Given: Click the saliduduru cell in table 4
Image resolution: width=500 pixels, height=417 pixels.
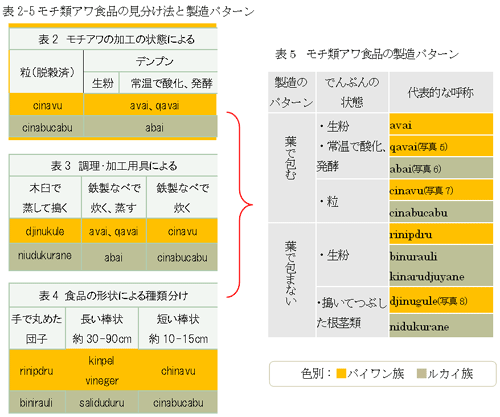Looking at the screenshot, I should [x=102, y=402].
